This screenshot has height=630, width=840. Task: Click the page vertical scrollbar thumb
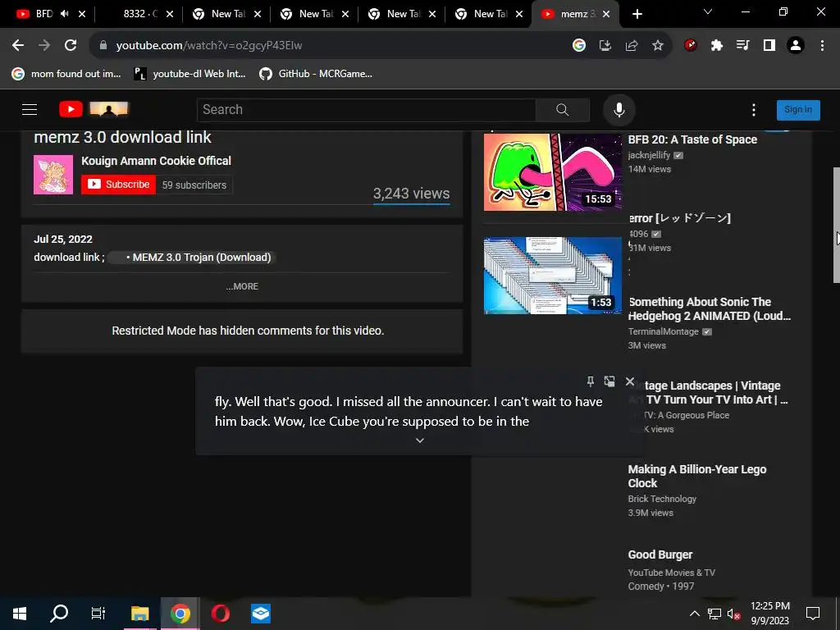pyautogui.click(x=836, y=225)
